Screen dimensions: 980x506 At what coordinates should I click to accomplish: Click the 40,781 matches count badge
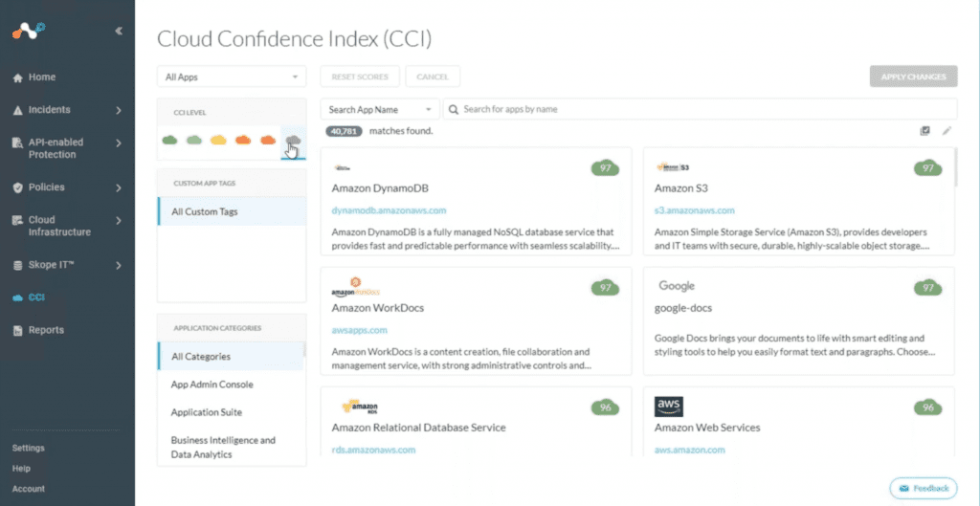click(344, 131)
